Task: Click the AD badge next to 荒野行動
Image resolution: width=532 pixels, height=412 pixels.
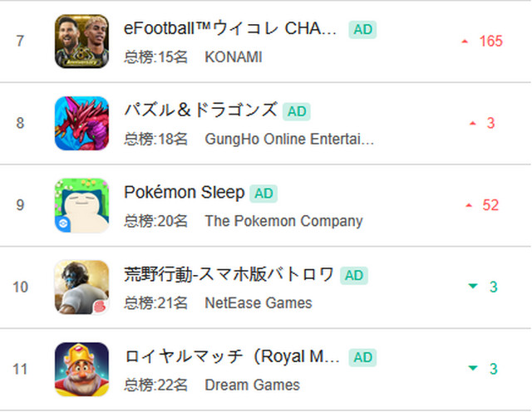Action: pyautogui.click(x=353, y=275)
